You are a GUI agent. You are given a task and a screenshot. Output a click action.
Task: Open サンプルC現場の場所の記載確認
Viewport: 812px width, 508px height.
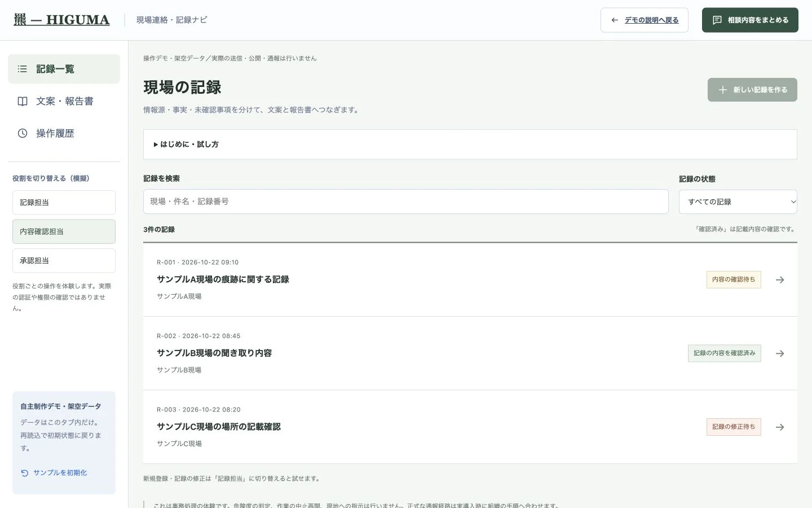tap(219, 427)
